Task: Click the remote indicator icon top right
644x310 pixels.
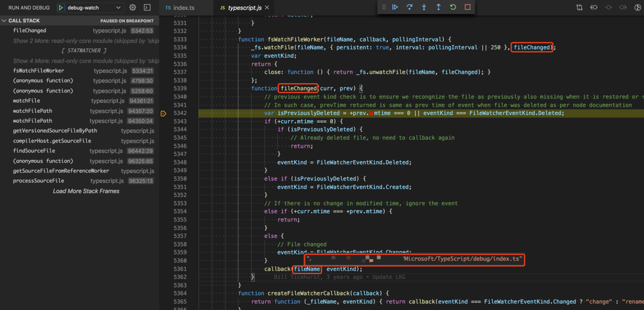Action: click(638, 7)
